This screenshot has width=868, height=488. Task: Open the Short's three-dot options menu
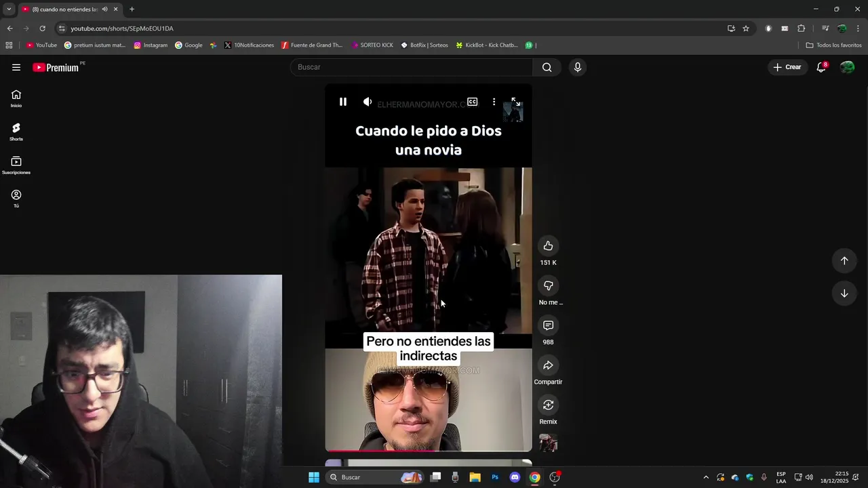[x=494, y=102]
